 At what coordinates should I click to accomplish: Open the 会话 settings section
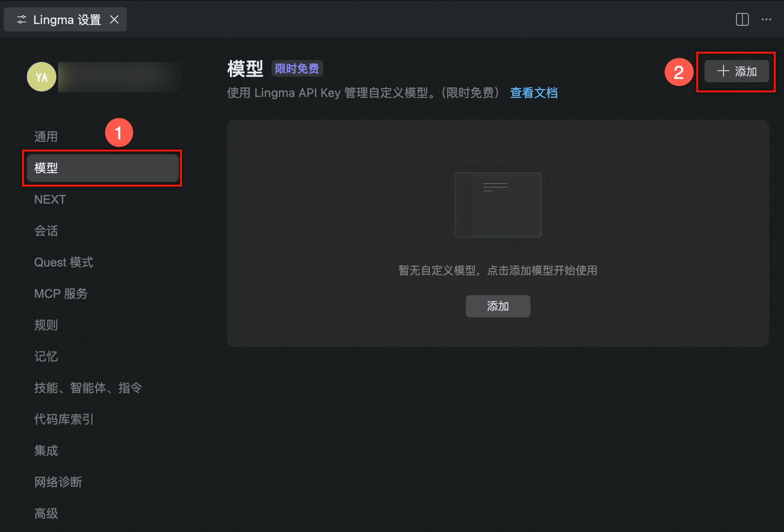coord(46,231)
